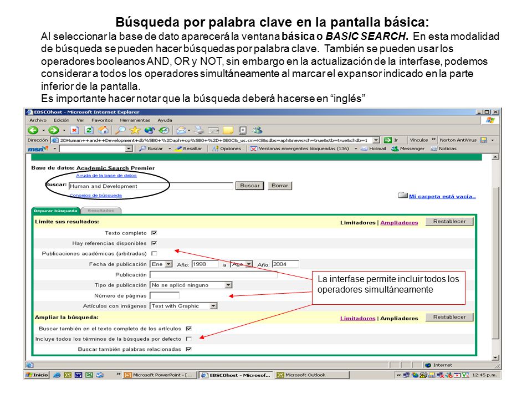
Task: Open the folder icon beside Mi carpeta
Action: [x=403, y=195]
